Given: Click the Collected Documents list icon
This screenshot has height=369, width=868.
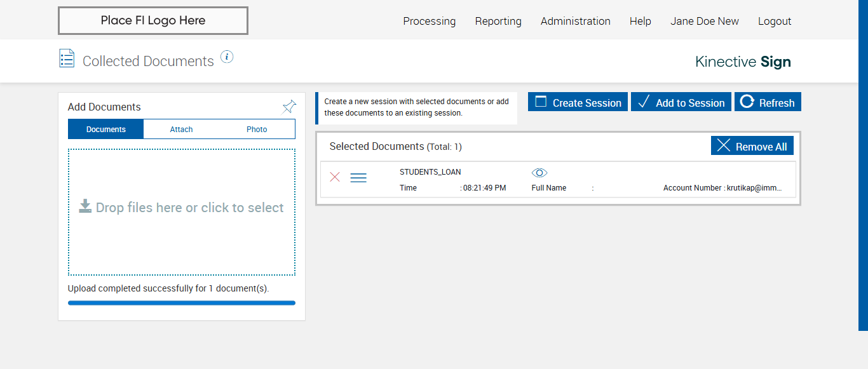Looking at the screenshot, I should (67, 58).
